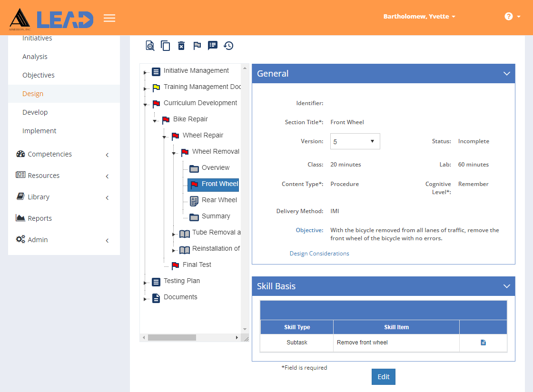The image size is (533, 392).
Task: Select Develop in the sidebar
Action: [35, 112]
